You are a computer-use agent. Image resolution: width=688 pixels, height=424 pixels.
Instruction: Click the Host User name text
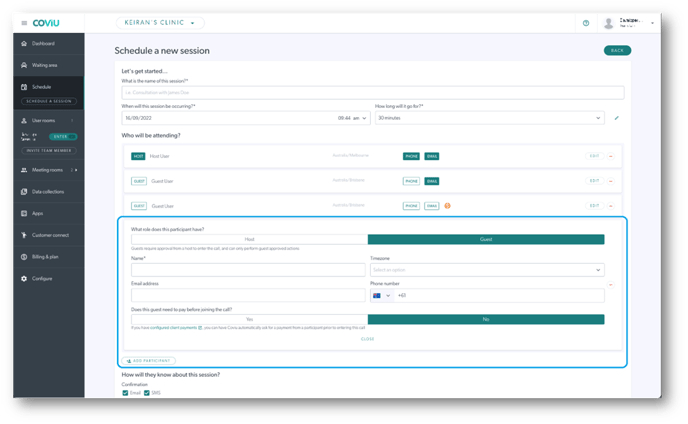click(159, 156)
